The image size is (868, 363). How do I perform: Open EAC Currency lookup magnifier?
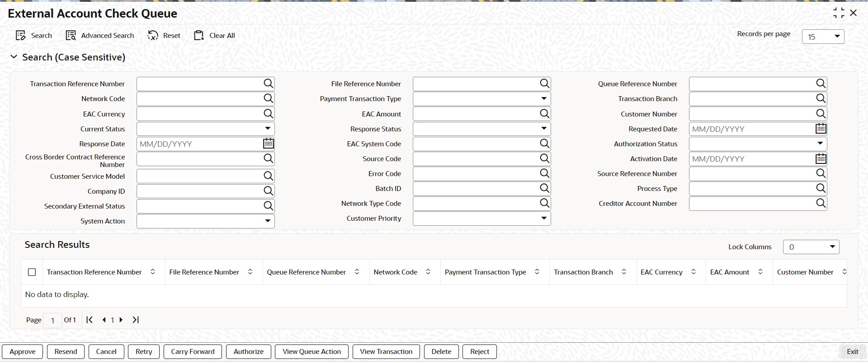269,114
